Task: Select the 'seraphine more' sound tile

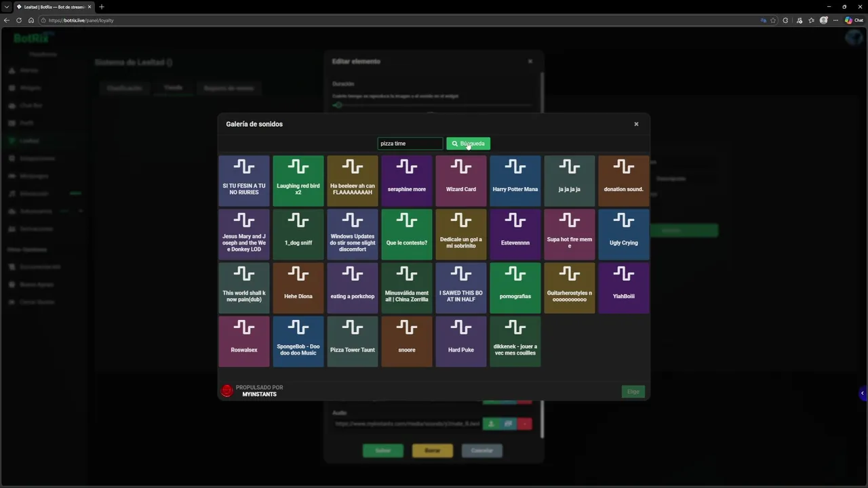Action: pos(407,180)
